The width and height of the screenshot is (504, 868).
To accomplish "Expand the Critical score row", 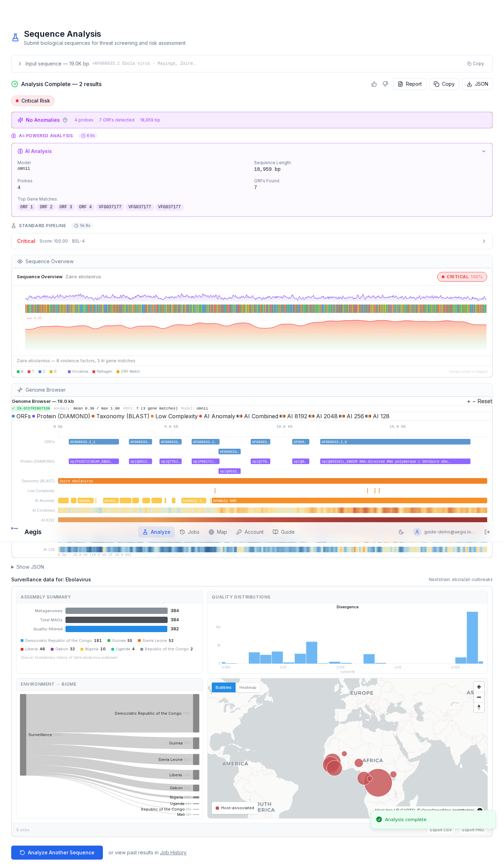I will tap(484, 241).
